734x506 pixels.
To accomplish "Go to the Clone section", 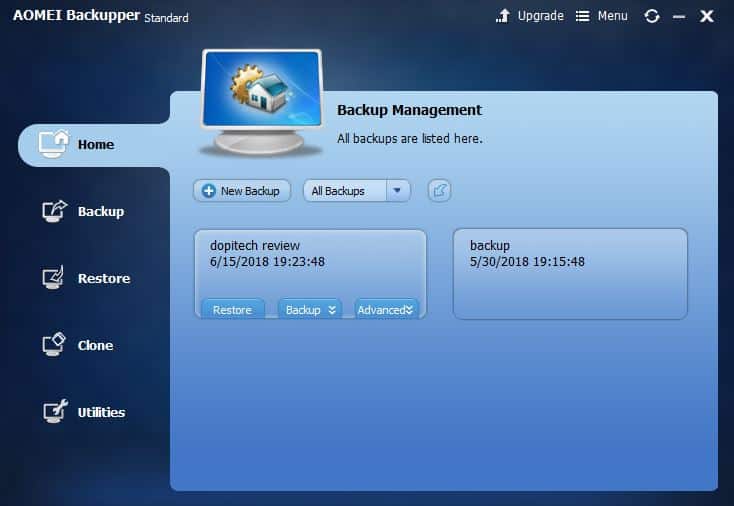I will click(x=78, y=345).
